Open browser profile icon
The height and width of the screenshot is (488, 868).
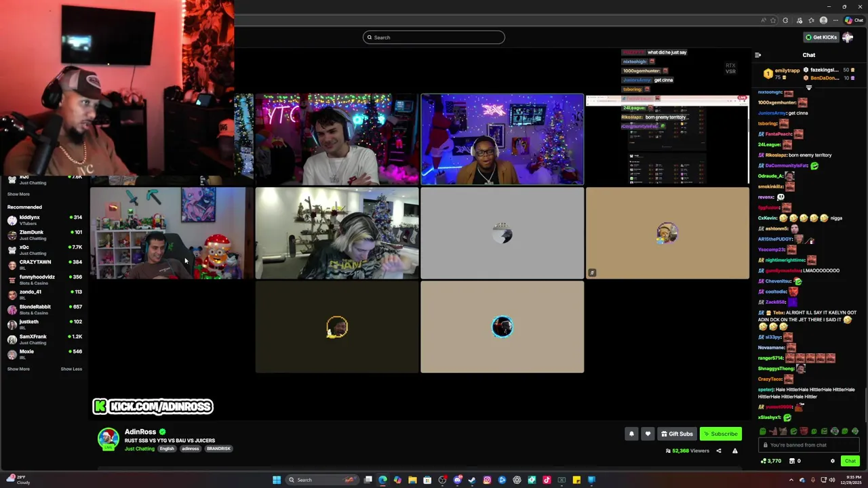click(823, 20)
